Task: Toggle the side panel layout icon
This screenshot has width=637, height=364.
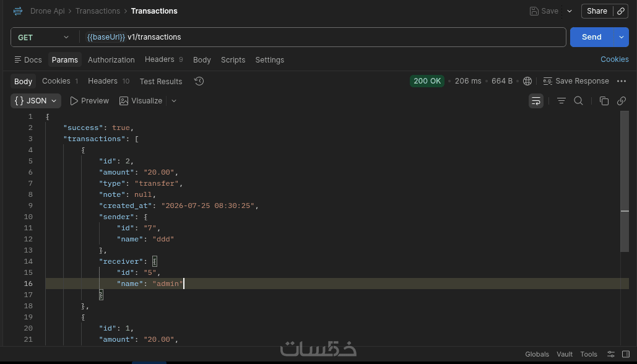Action: coord(626,354)
